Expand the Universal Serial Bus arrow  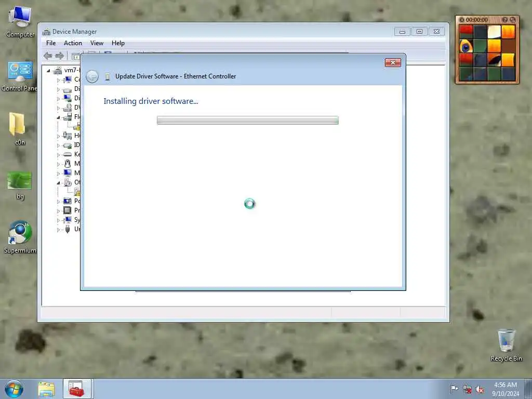tap(58, 230)
